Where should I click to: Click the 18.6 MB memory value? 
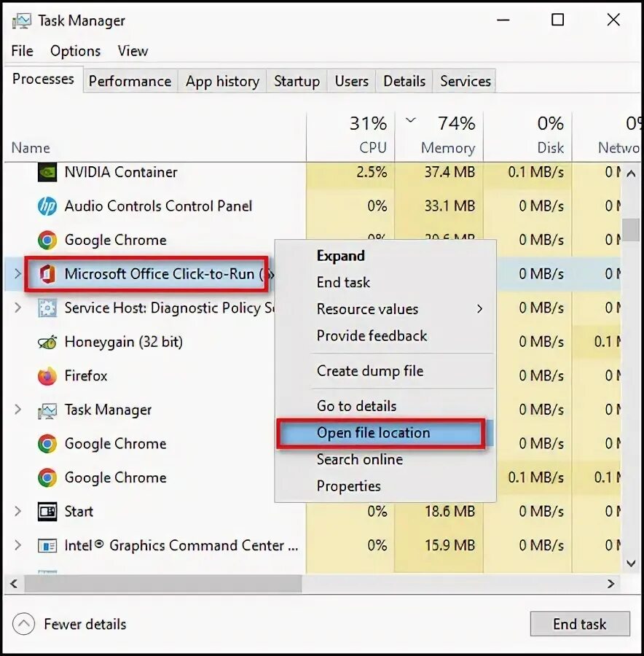[x=449, y=512]
